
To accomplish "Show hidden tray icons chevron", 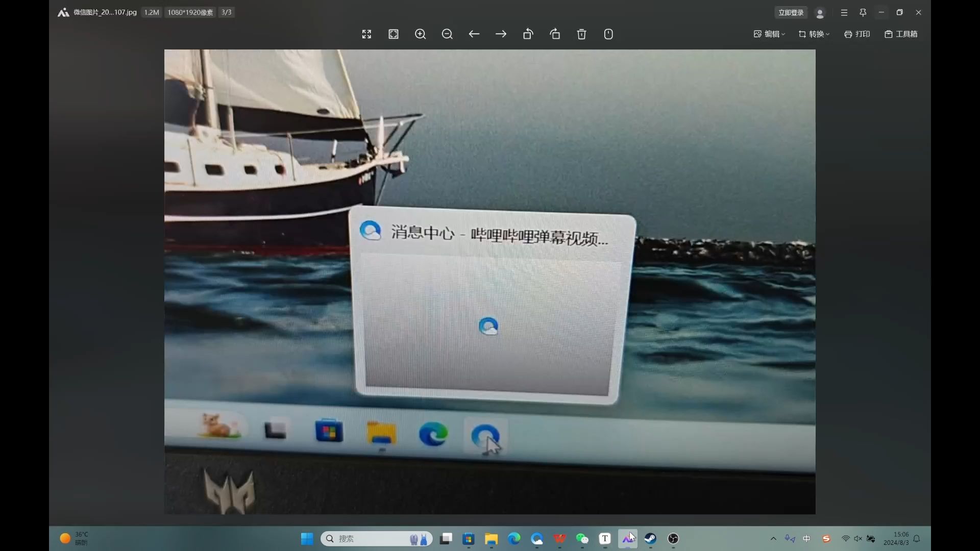I will pos(773,539).
